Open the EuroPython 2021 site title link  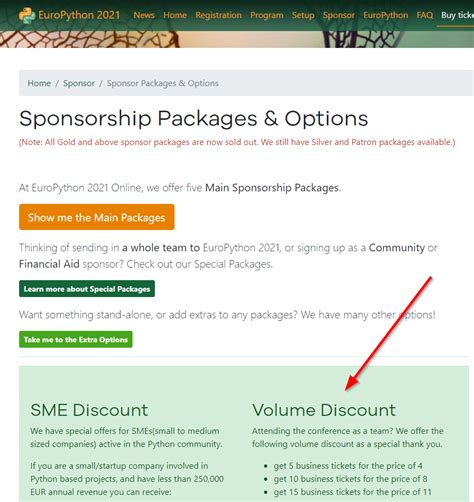79,15
